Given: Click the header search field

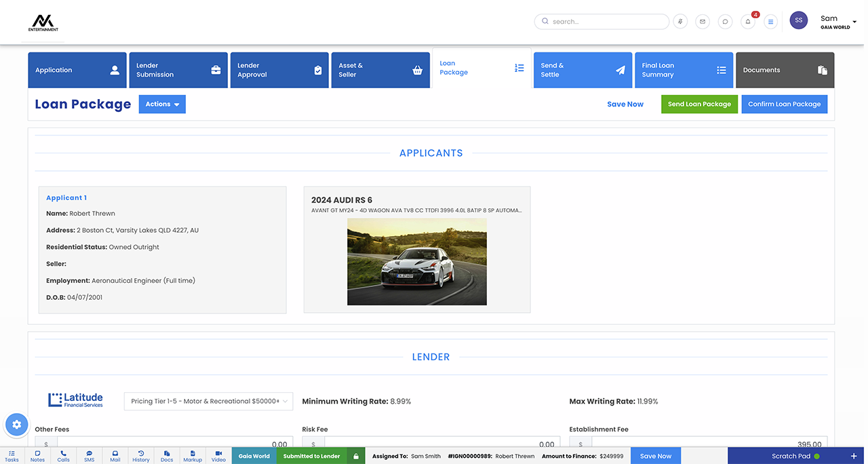Looking at the screenshot, I should [601, 21].
